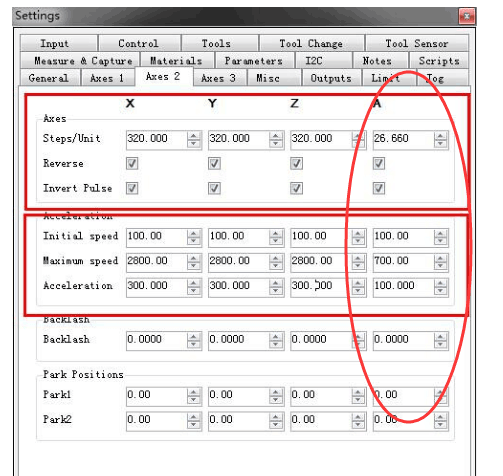The height and width of the screenshot is (476, 503).
Task: Toggle Reverse checkbox for X axis
Action: (132, 163)
